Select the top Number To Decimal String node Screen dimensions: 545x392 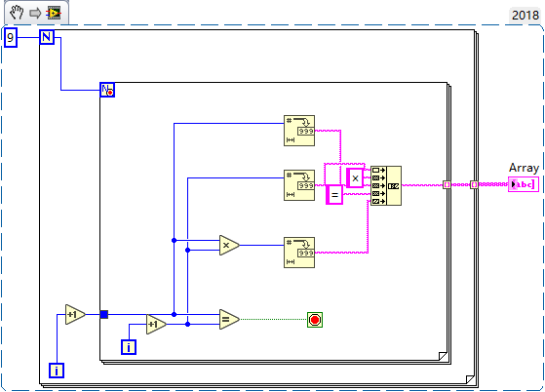coord(299,131)
